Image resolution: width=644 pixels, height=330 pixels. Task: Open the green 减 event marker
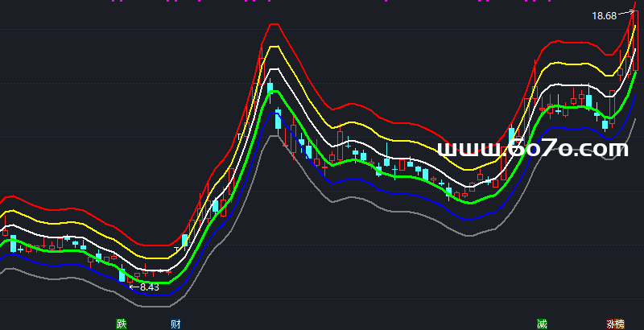pos(542,324)
